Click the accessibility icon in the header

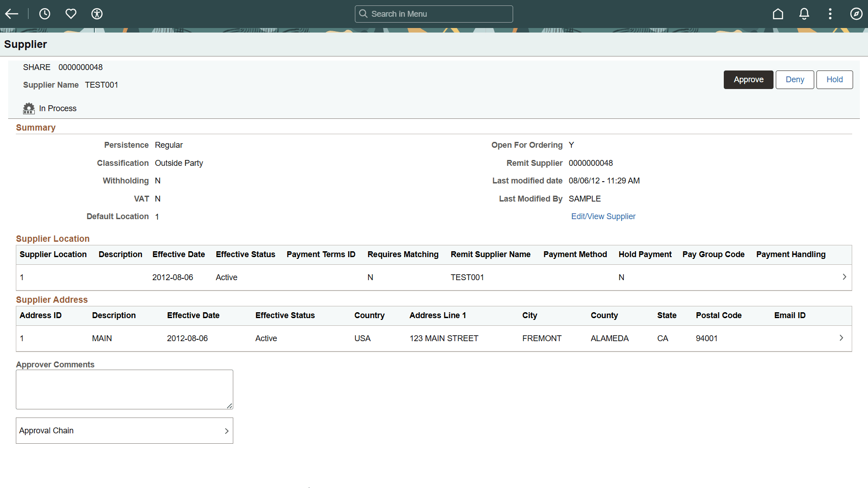(x=97, y=14)
